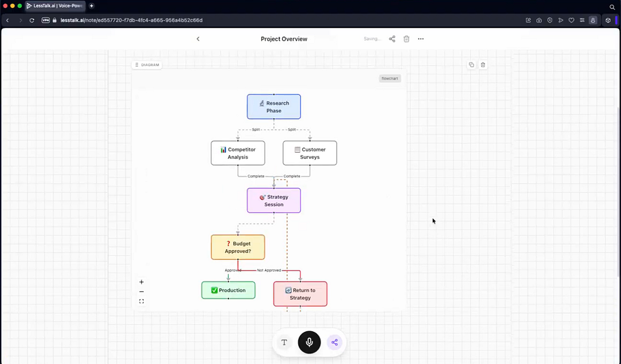Zoom in on the flowchart with the plus icon
This screenshot has width=621, height=364.
click(141, 281)
